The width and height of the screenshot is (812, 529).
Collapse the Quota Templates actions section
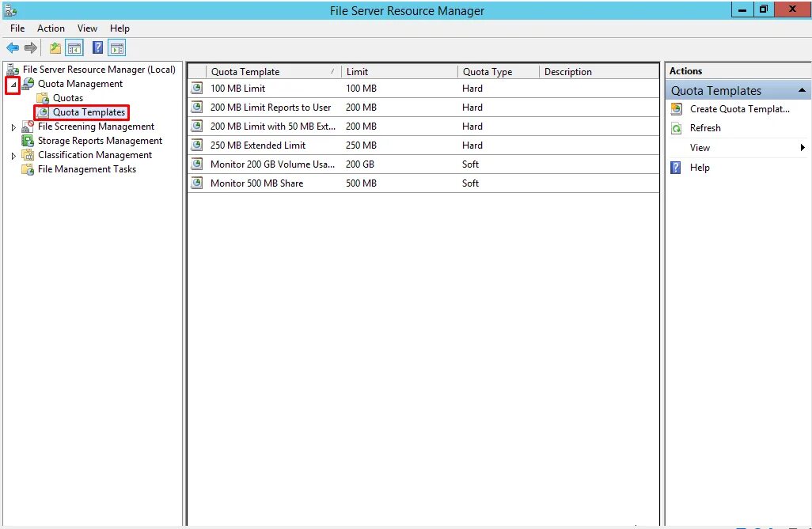click(802, 91)
